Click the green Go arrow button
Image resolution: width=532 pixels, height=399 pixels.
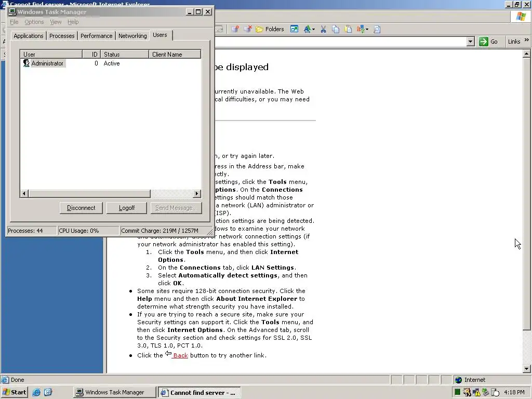(483, 42)
